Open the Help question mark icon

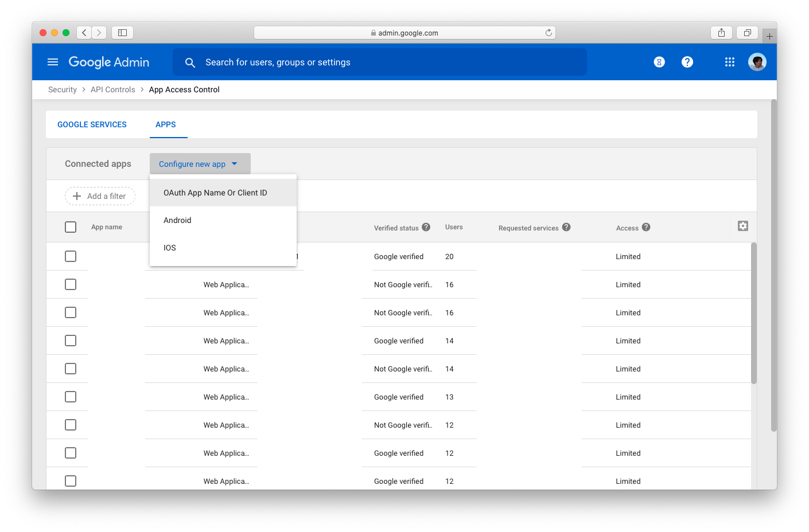687,62
